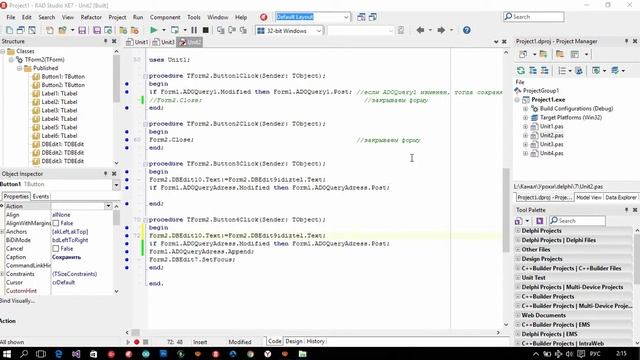Click the Save All icon
This screenshot has height=360, width=640.
(97, 30)
